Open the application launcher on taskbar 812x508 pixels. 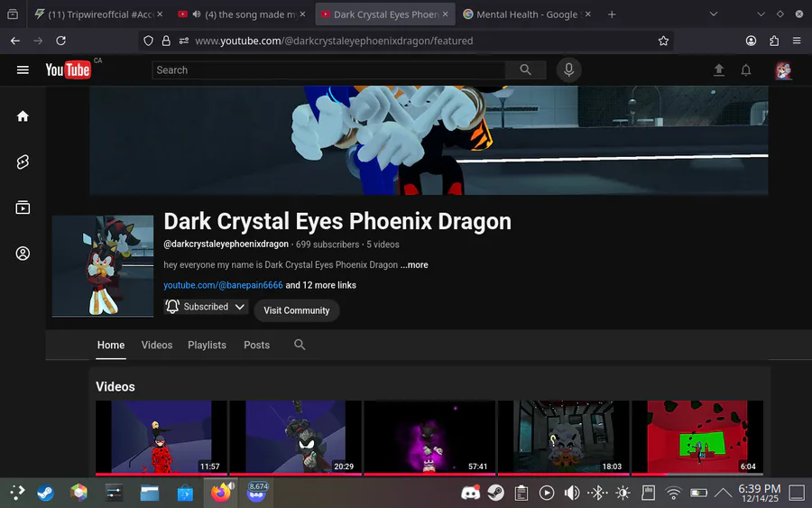[17, 493]
